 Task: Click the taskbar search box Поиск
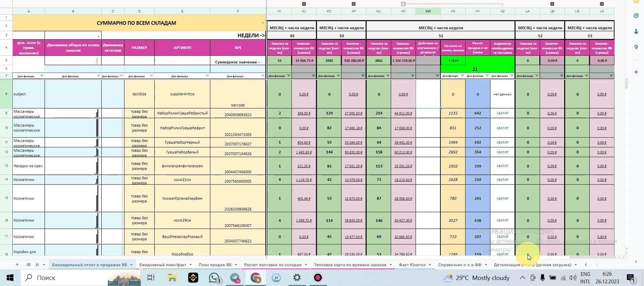pyautogui.click(x=80, y=278)
